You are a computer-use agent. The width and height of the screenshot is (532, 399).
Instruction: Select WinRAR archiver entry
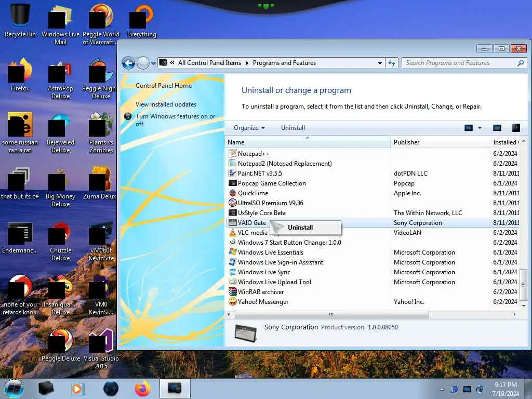373,292
